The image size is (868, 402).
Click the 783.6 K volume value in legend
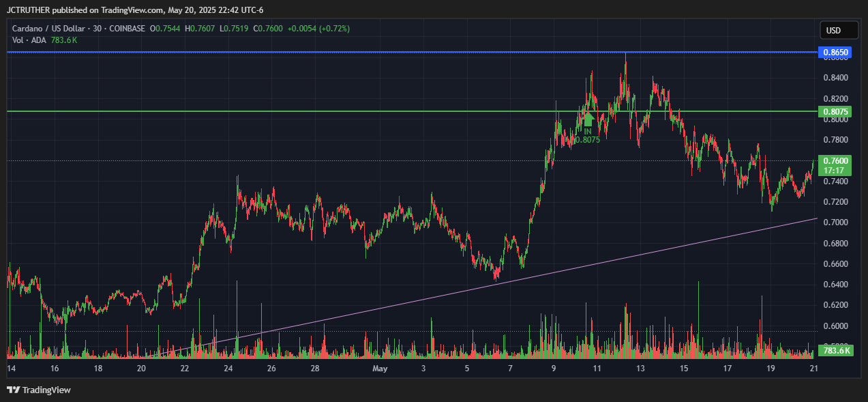64,40
